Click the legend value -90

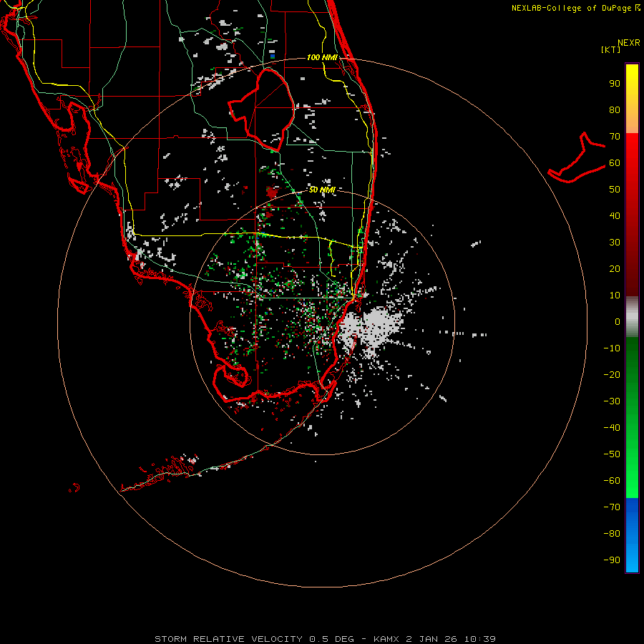tap(612, 560)
